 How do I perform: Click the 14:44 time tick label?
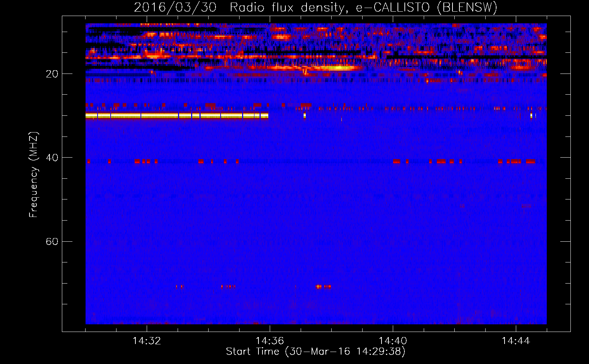click(x=516, y=341)
